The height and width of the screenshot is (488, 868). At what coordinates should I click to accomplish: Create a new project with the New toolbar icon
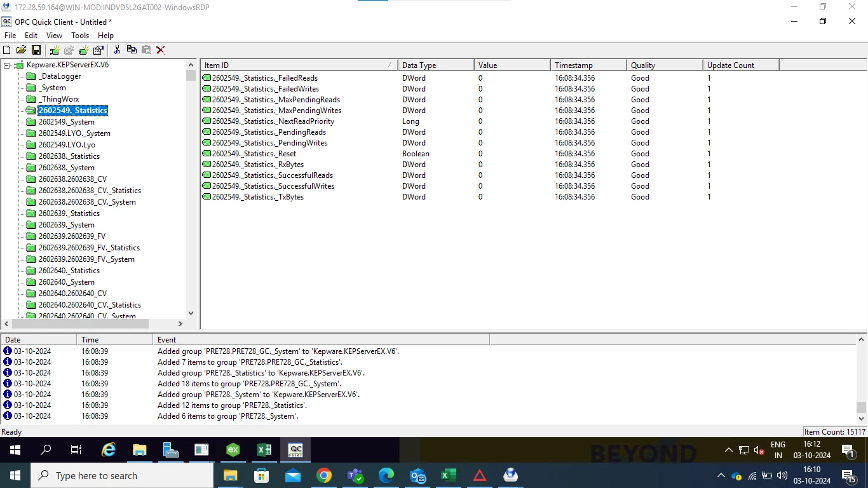[x=6, y=50]
